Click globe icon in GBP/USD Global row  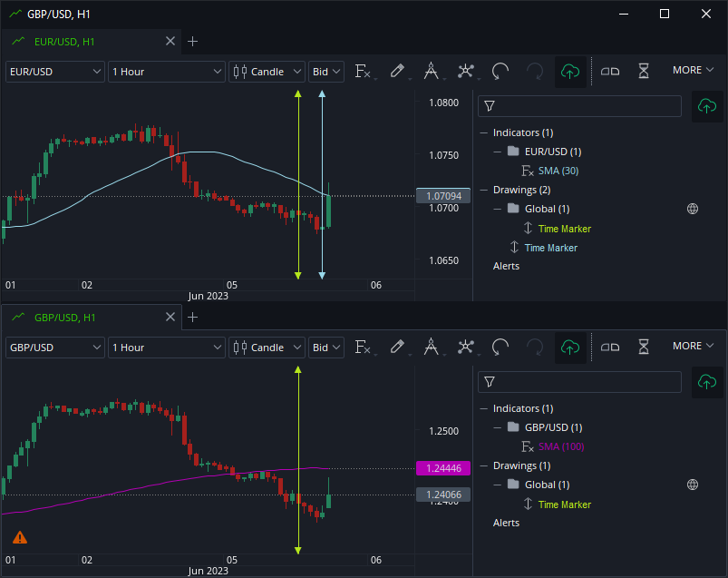pyautogui.click(x=693, y=485)
